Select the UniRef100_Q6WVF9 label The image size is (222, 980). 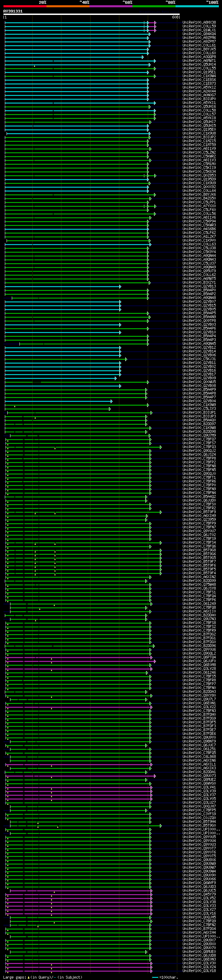(199, 883)
